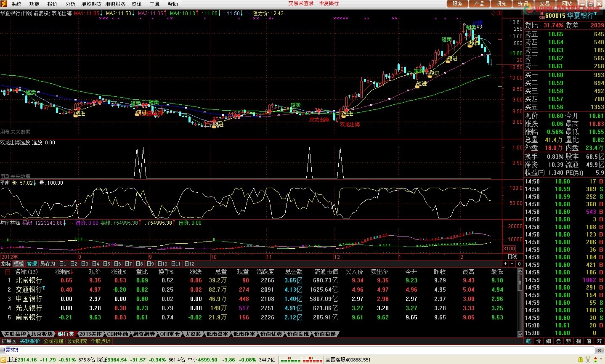Click the down-arrow button below the tick list
This screenshot has height=364, width=605.
click(x=520, y=334)
